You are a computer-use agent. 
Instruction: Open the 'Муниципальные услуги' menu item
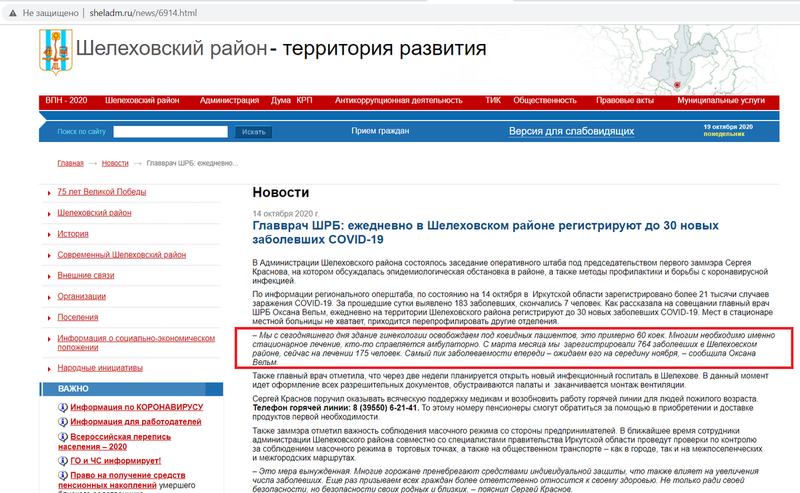point(721,101)
